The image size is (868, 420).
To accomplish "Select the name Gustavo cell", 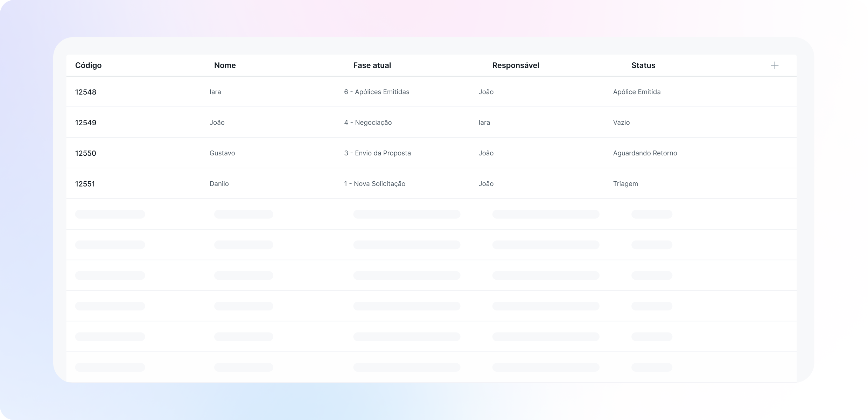I will (x=222, y=153).
